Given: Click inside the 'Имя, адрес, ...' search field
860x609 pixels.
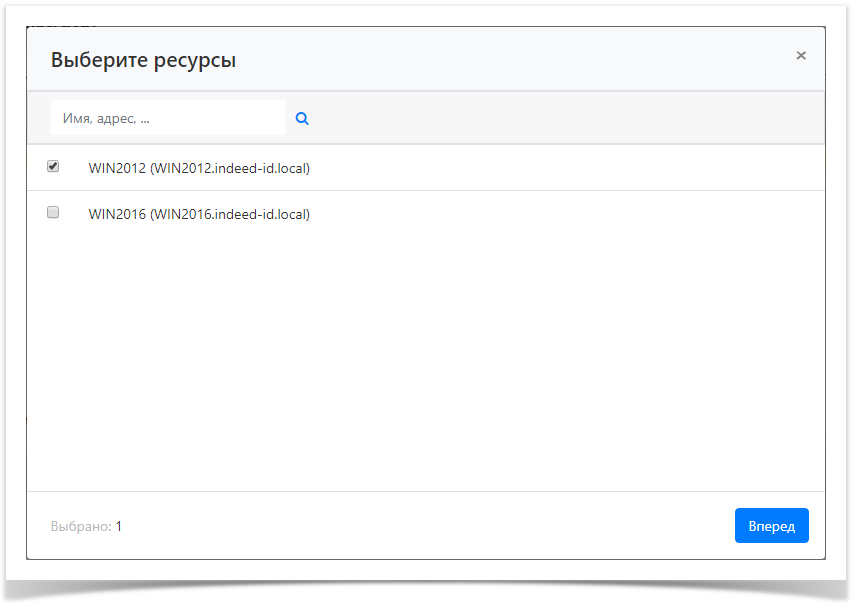Looking at the screenshot, I should pyautogui.click(x=167, y=117).
